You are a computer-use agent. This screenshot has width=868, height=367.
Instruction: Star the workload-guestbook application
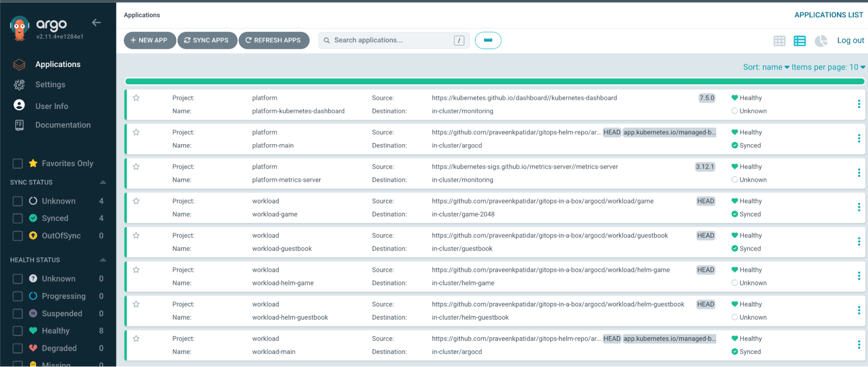pyautogui.click(x=136, y=235)
